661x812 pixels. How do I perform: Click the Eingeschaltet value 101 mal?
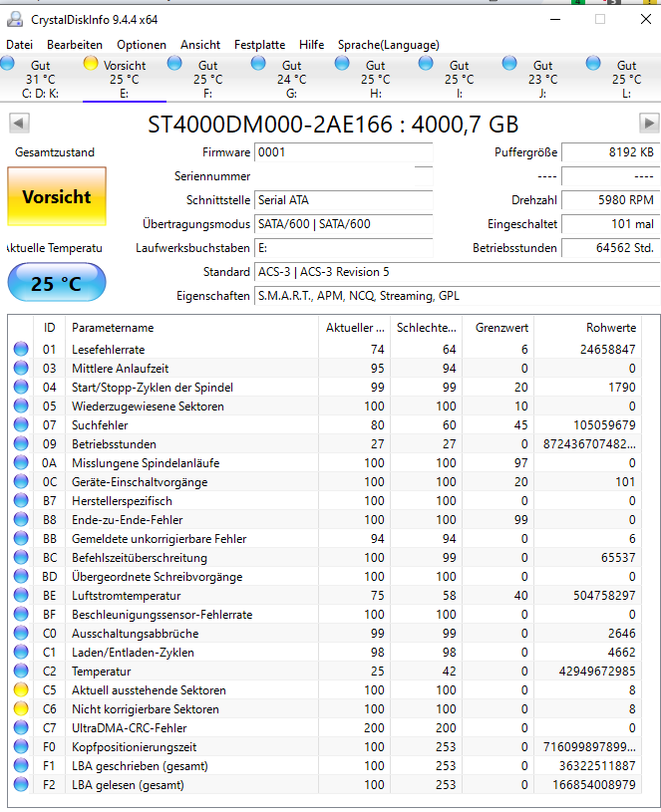coord(611,224)
